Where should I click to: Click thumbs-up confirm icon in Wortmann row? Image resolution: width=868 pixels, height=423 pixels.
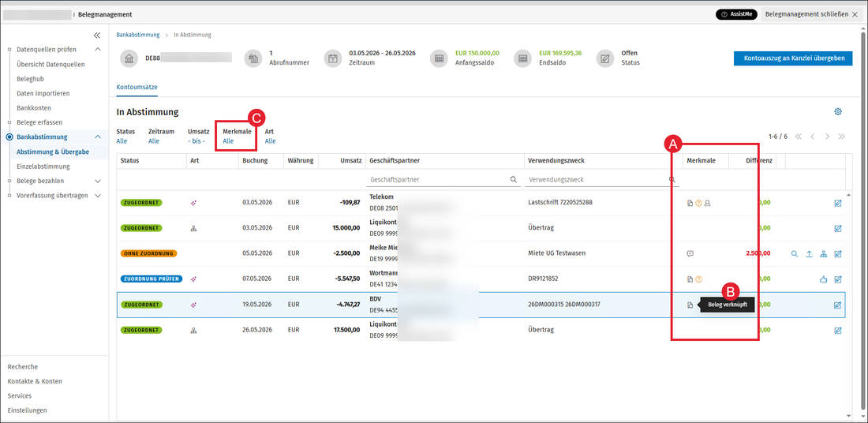coord(823,279)
